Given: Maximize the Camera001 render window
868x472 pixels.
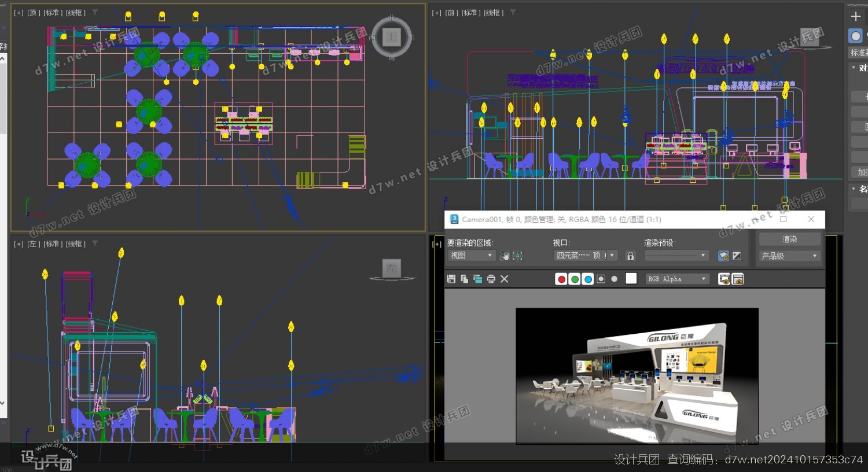Looking at the screenshot, I should (784, 219).
